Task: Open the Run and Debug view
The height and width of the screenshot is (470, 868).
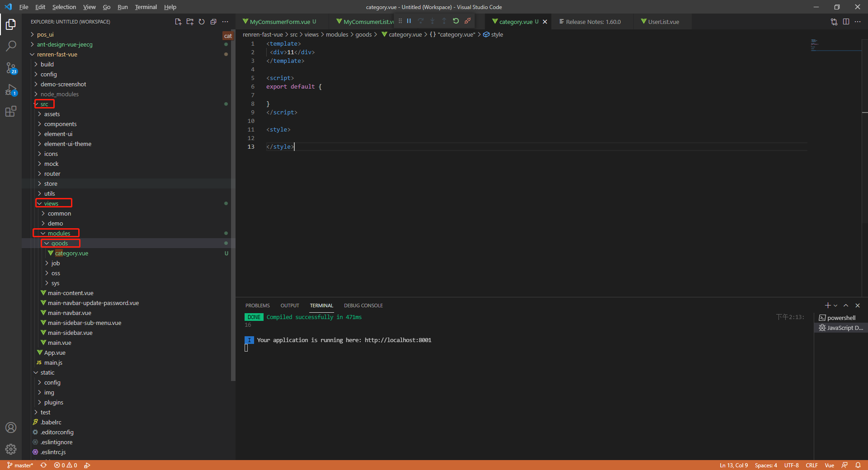Action: click(11, 89)
